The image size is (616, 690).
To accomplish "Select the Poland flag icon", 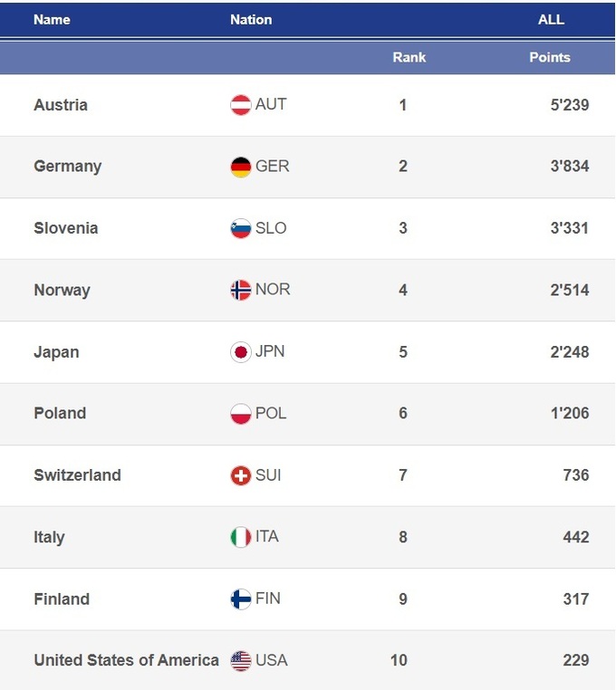I will [240, 414].
